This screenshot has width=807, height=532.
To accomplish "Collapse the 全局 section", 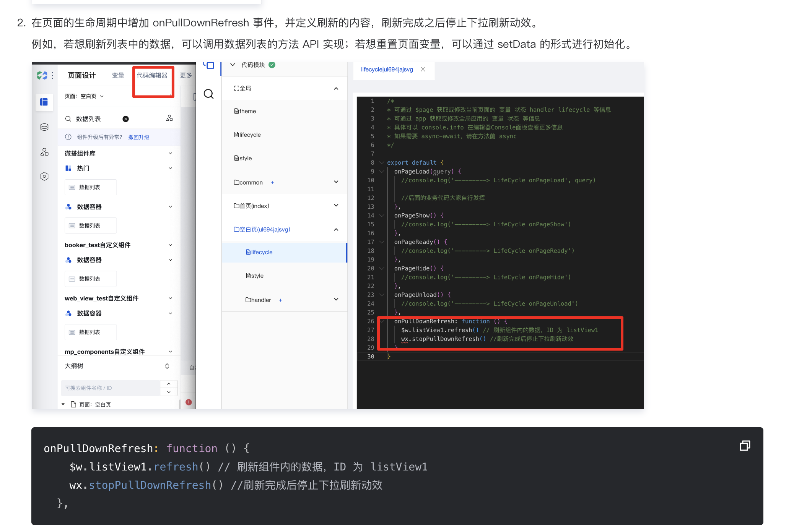I will coord(336,89).
